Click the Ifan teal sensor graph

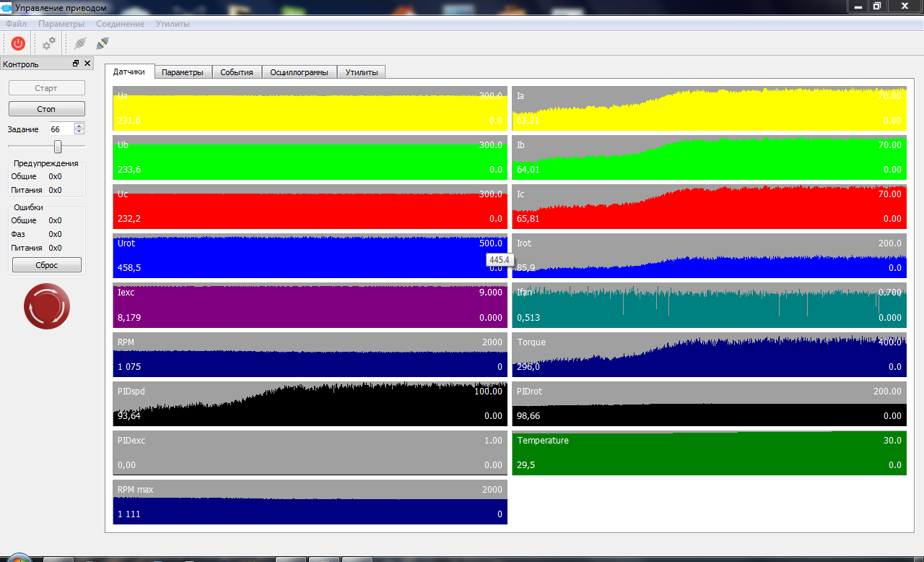pos(709,305)
